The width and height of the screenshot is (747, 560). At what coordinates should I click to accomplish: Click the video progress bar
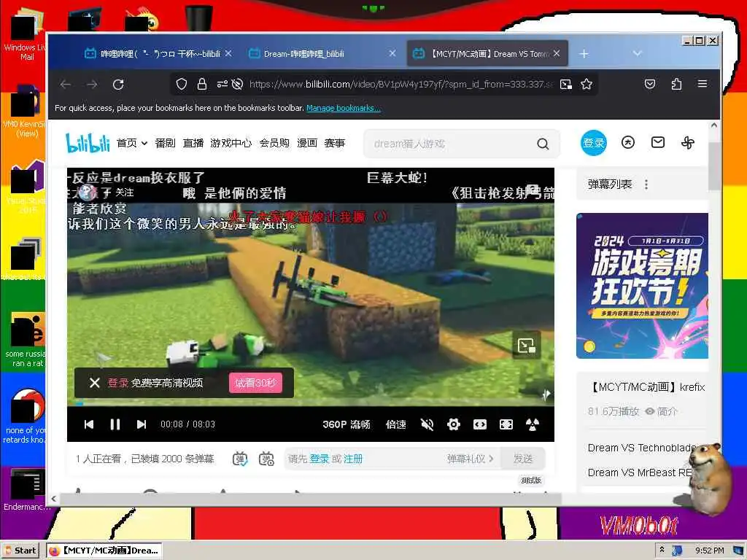tap(310, 404)
